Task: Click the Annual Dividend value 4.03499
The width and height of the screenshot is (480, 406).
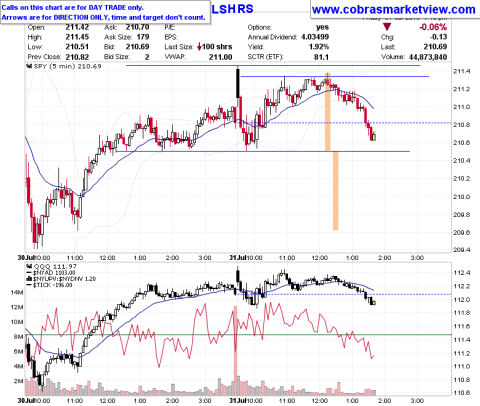Action: click(315, 37)
